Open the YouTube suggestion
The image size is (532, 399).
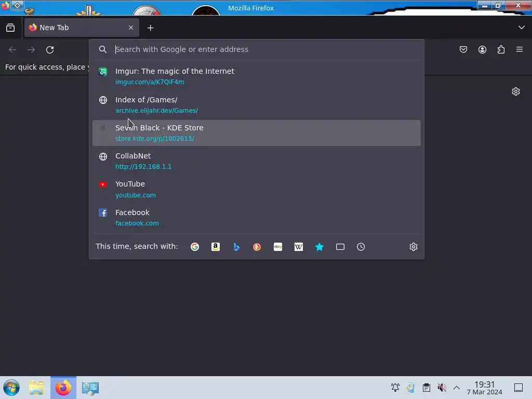[257, 189]
